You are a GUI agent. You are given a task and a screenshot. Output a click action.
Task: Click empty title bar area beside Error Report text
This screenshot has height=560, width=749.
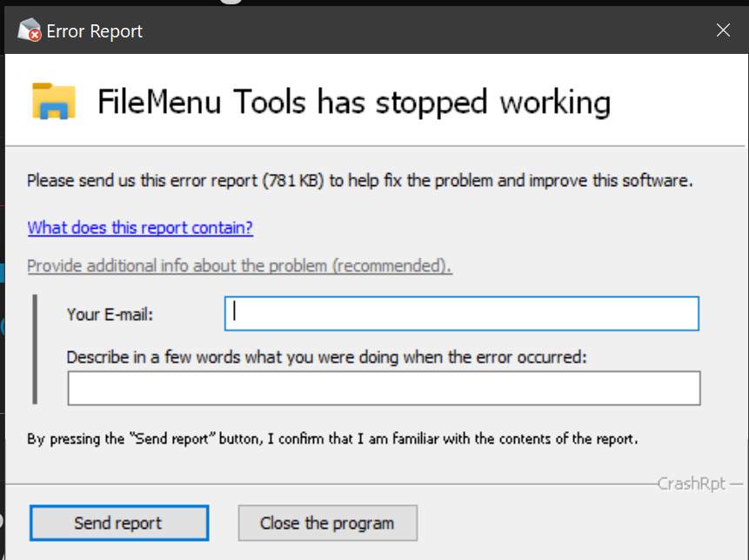[418, 31]
